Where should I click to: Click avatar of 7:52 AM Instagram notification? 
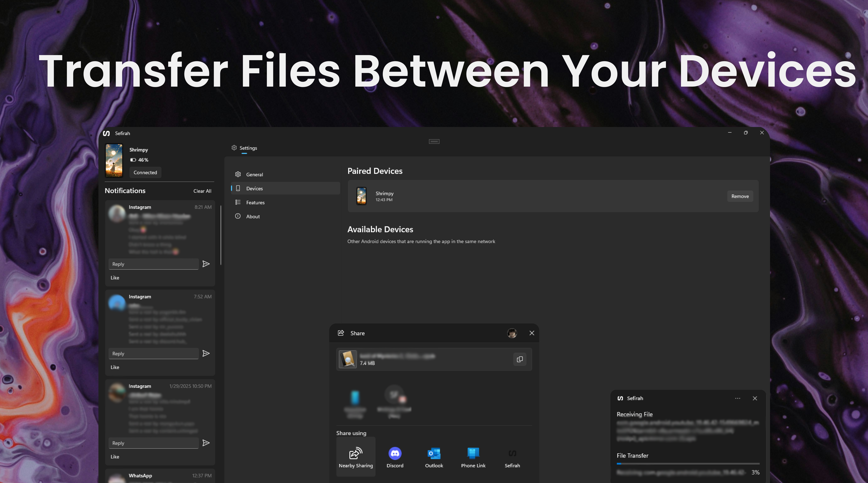point(117,303)
